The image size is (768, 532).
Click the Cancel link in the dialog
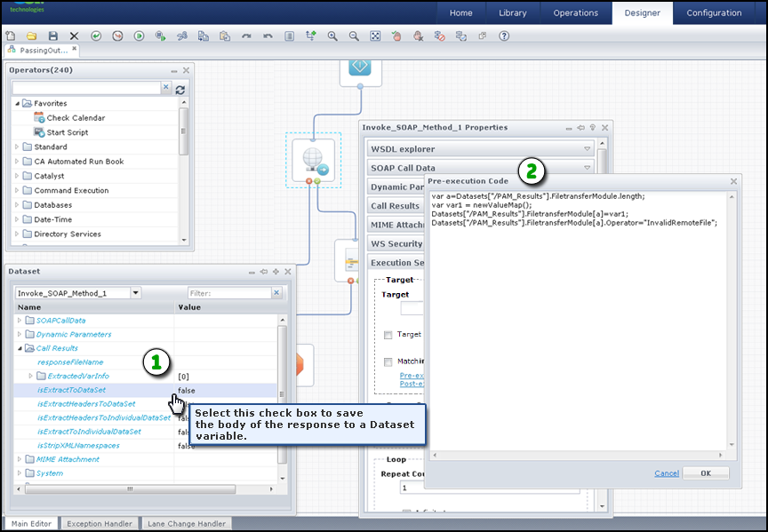tap(667, 473)
